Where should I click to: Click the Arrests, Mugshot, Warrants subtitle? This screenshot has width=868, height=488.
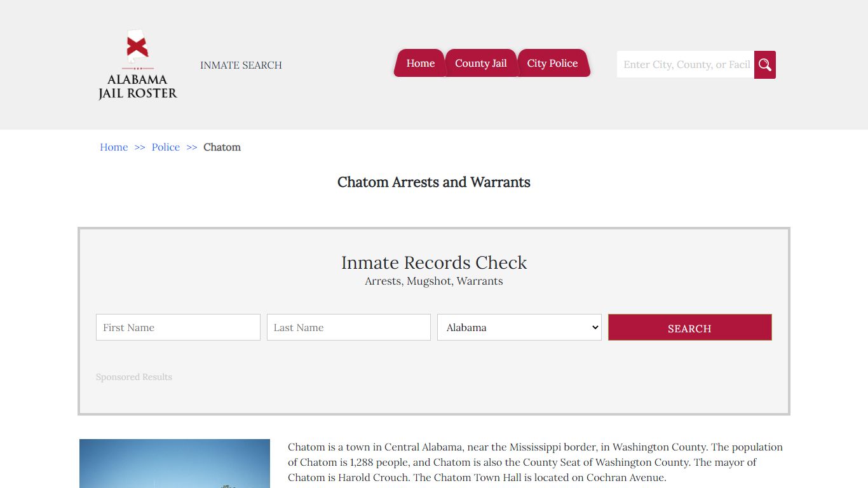[x=434, y=281]
